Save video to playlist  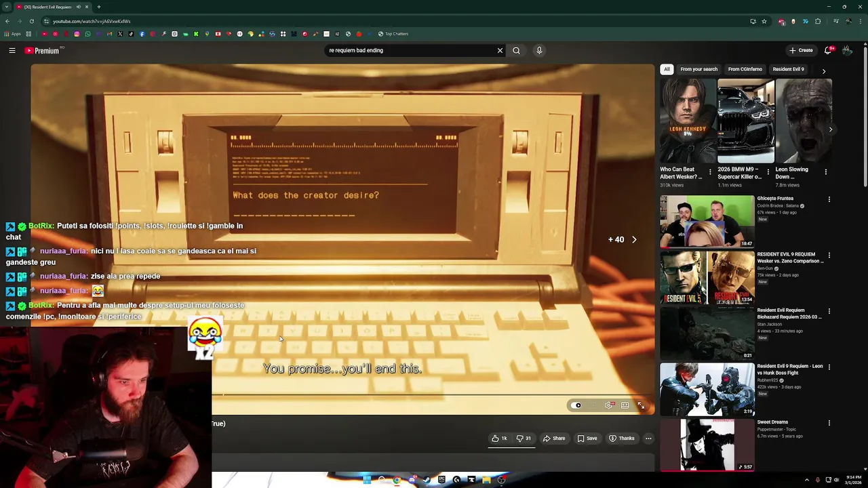tap(587, 439)
